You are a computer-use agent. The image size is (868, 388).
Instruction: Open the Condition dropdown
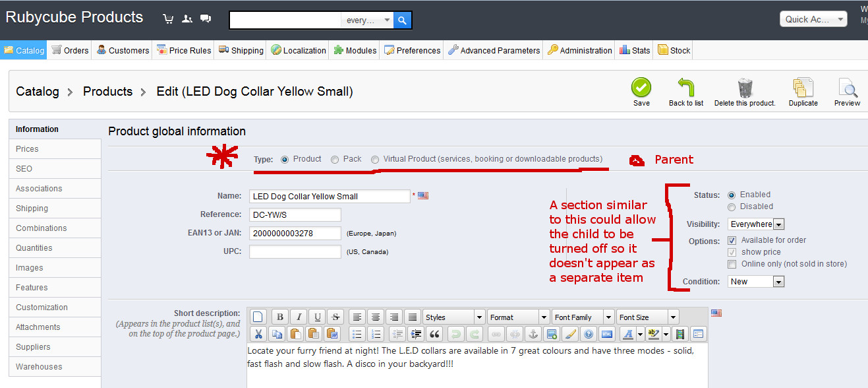756,282
